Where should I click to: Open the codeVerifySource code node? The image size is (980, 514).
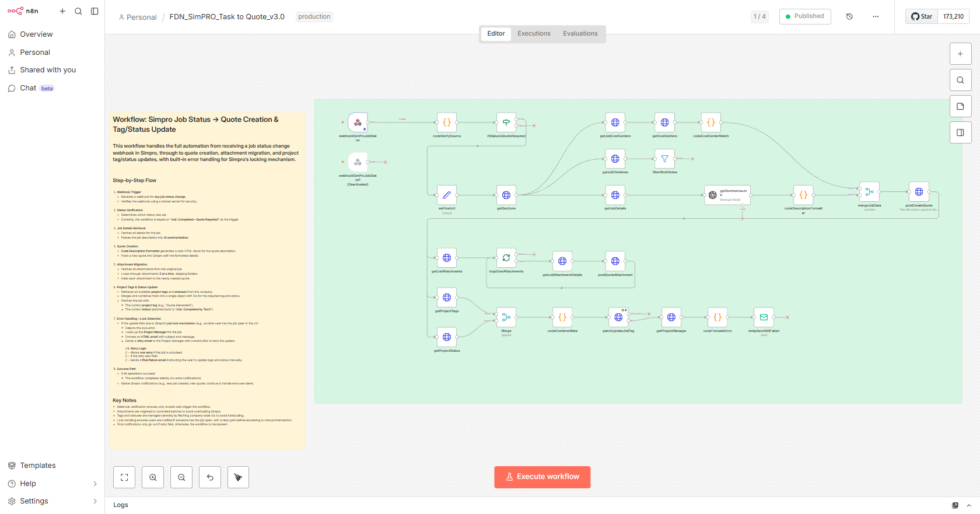(x=447, y=123)
